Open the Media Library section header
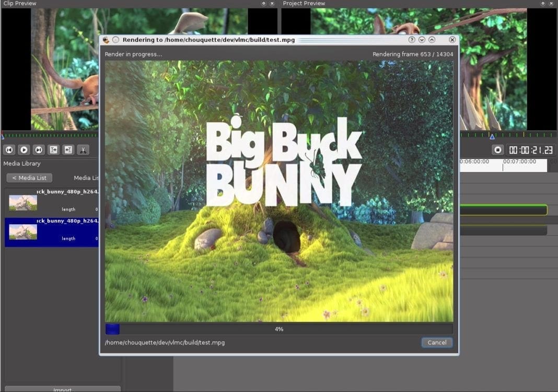The image size is (558, 392). pyautogui.click(x=21, y=164)
